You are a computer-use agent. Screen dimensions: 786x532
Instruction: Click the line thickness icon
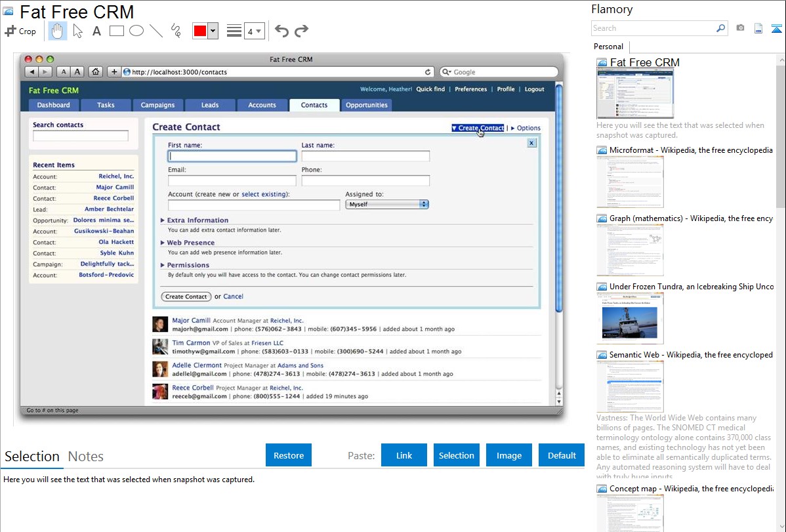(234, 31)
